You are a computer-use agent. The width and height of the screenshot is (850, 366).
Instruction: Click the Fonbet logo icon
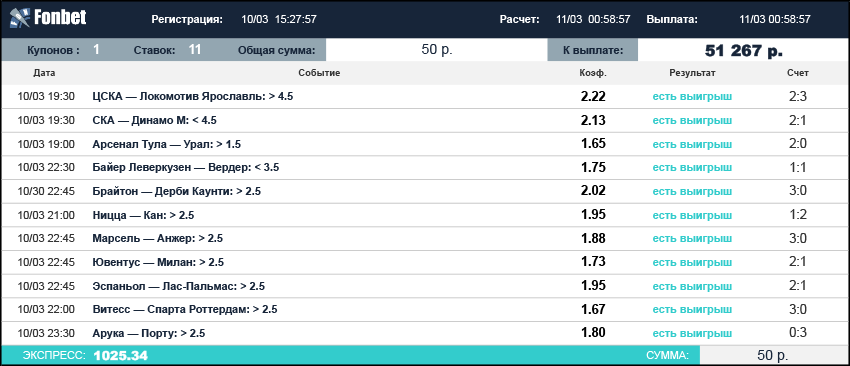(20, 19)
